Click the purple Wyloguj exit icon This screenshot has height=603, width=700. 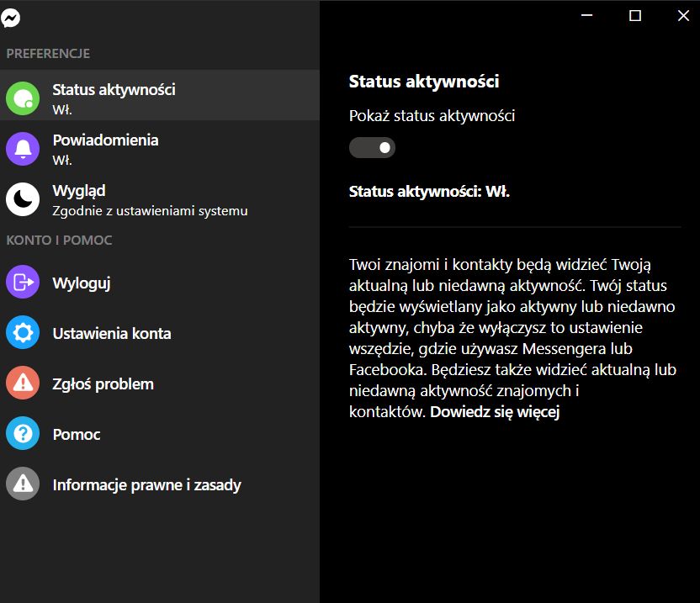pyautogui.click(x=23, y=283)
